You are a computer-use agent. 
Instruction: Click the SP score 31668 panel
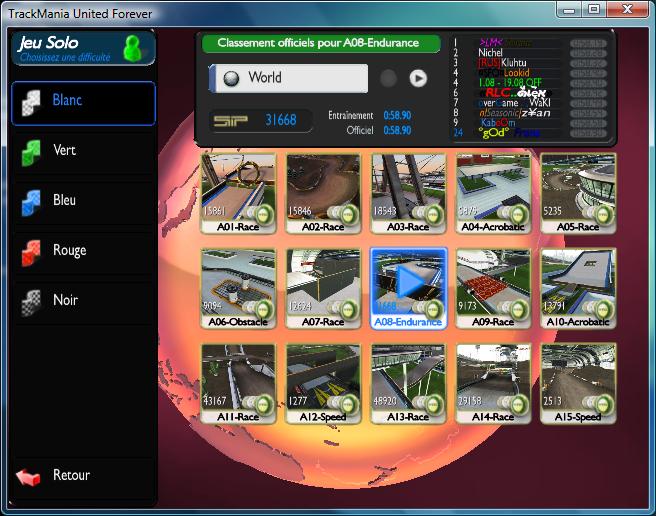[256, 120]
